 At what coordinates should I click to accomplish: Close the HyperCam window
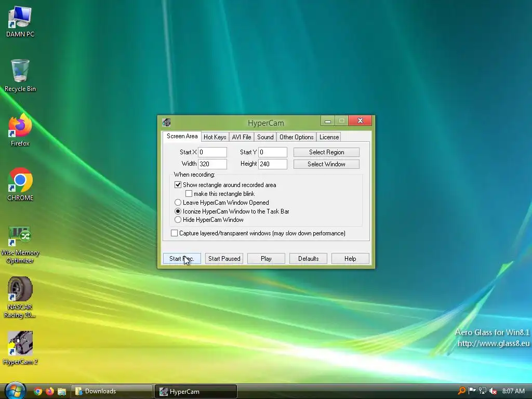pos(360,121)
